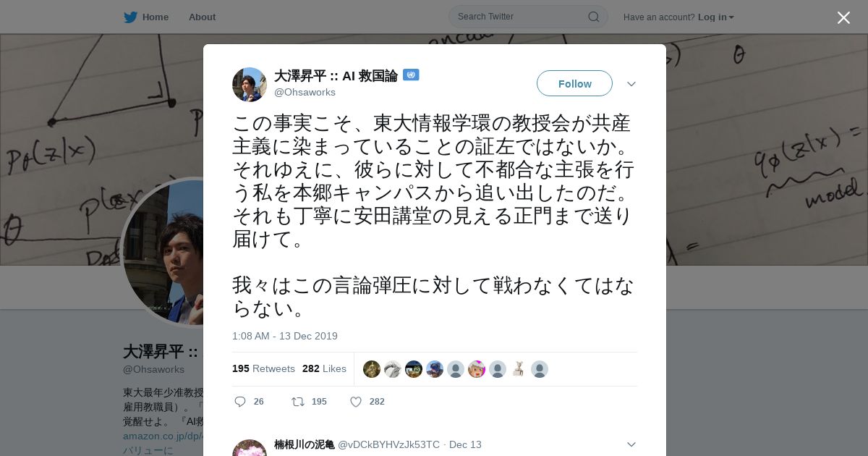Image resolution: width=868 pixels, height=456 pixels.
Task: Click the UN flag emoji badge
Action: [x=411, y=75]
